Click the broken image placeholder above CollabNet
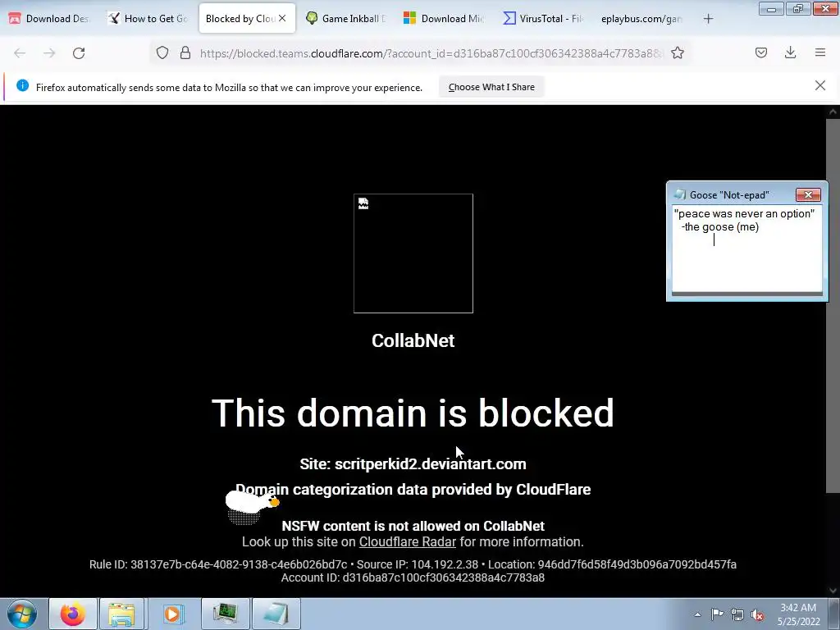 click(x=413, y=253)
